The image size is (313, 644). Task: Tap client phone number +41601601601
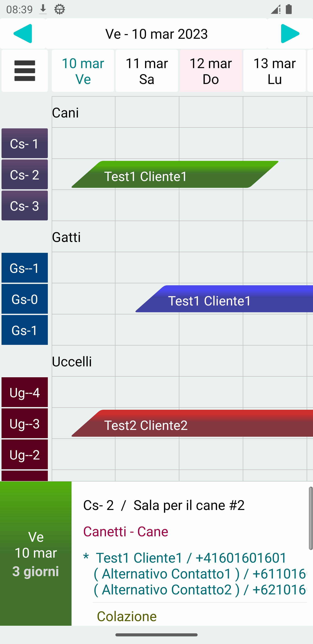click(x=241, y=558)
